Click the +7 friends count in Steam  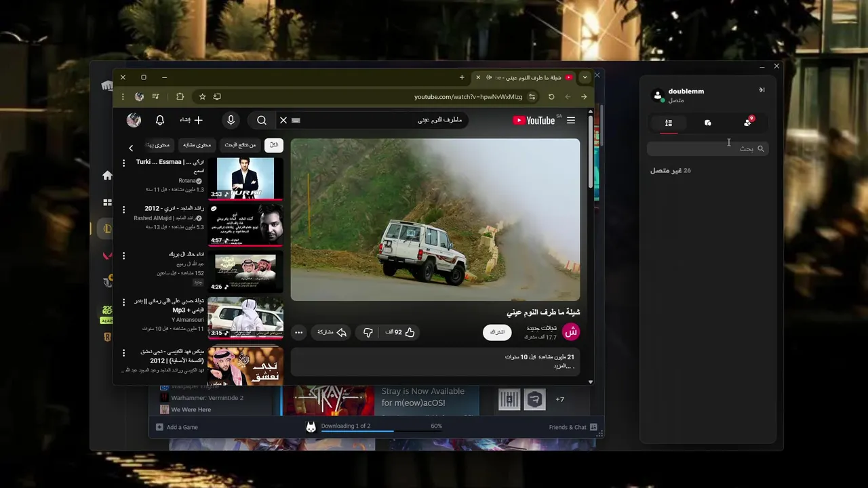(x=560, y=399)
